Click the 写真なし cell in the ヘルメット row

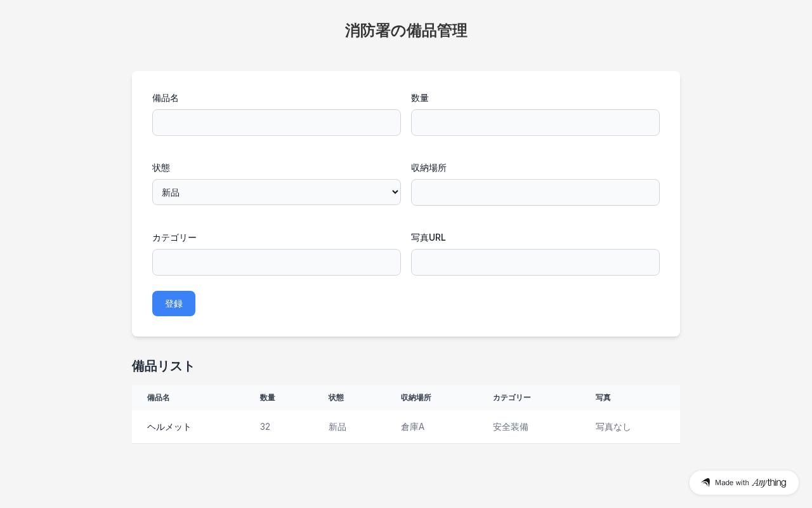point(613,427)
